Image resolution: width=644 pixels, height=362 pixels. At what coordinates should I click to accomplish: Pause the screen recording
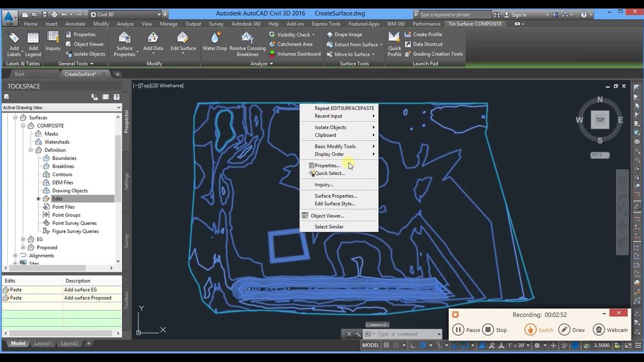point(466,330)
